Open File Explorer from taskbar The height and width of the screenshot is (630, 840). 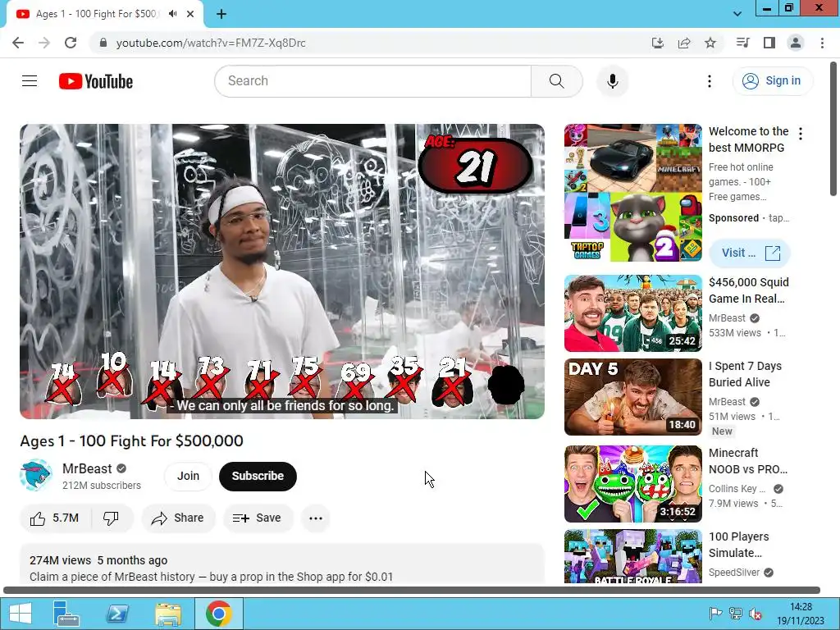(168, 614)
